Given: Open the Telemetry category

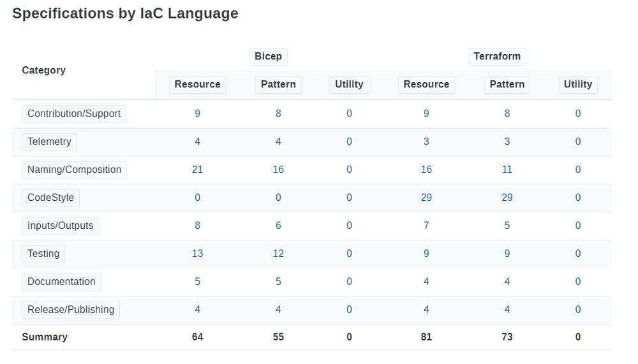Looking at the screenshot, I should coord(49,142).
